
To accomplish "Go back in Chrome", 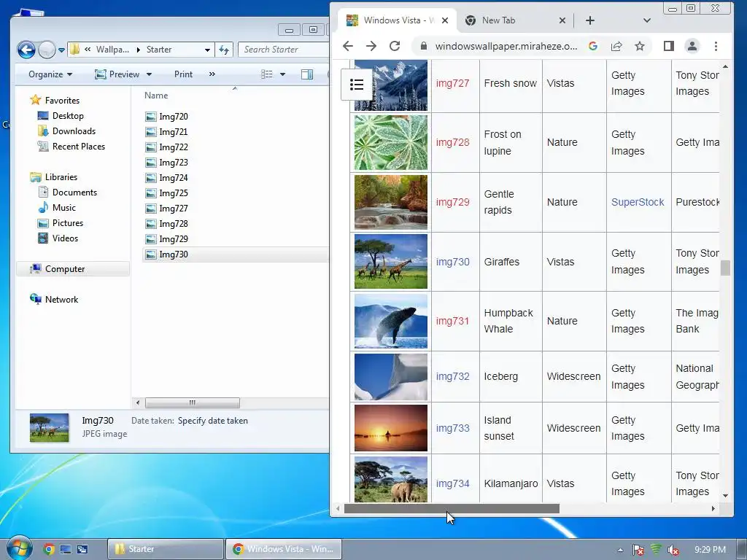I will 348,46.
